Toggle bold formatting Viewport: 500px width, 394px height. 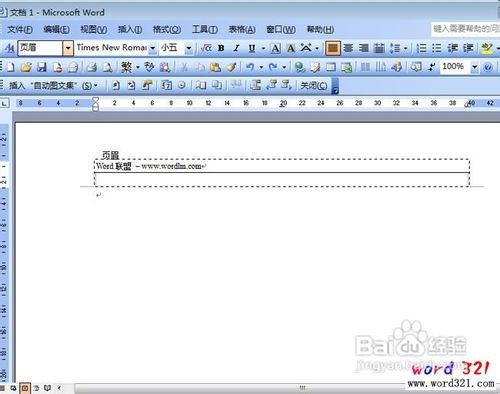click(x=221, y=48)
